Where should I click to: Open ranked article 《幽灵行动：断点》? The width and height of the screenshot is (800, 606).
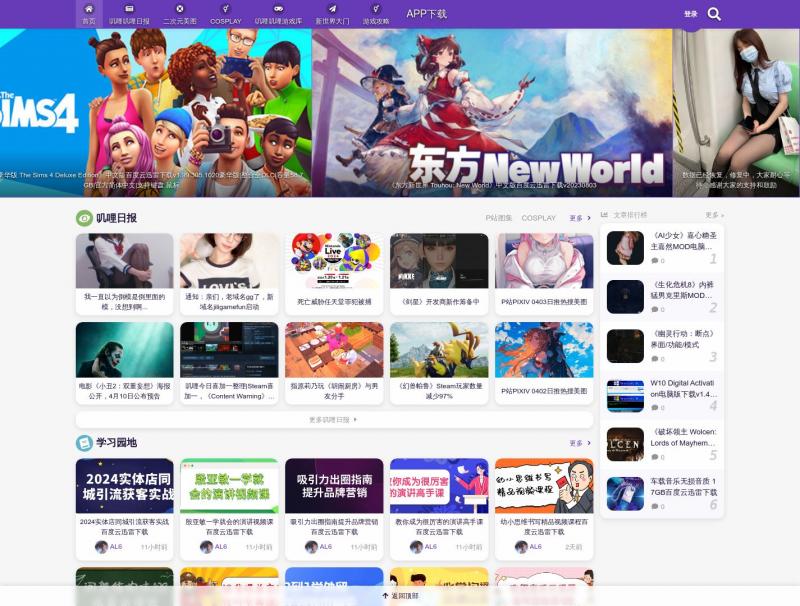[x=683, y=339]
